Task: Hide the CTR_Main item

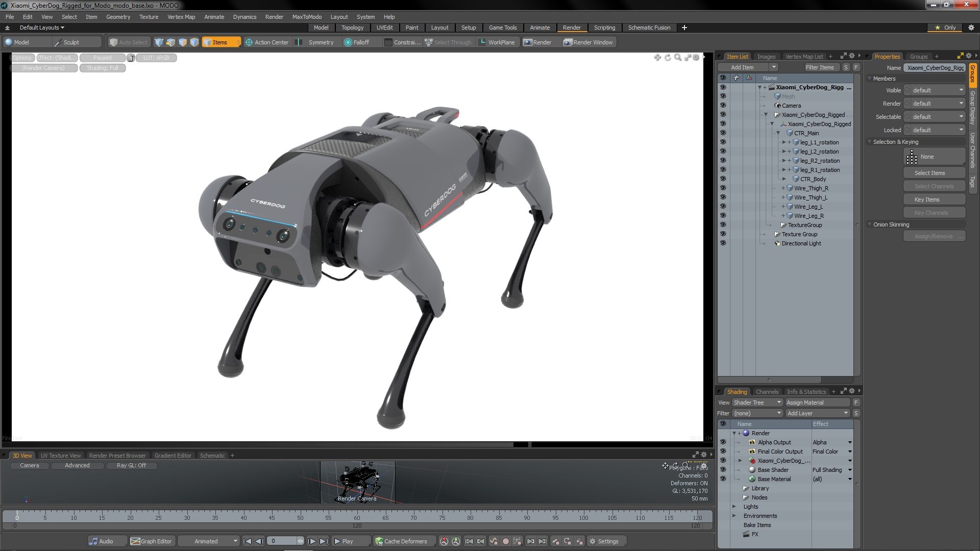Action: coord(723,133)
